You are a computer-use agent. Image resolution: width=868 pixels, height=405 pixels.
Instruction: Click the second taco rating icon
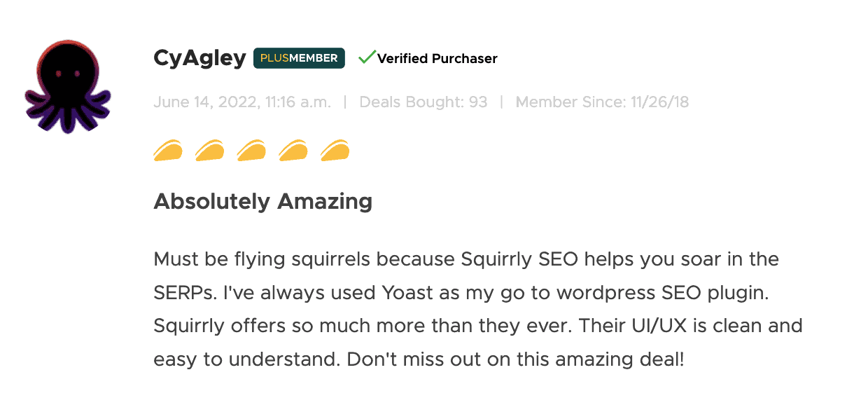[210, 151]
